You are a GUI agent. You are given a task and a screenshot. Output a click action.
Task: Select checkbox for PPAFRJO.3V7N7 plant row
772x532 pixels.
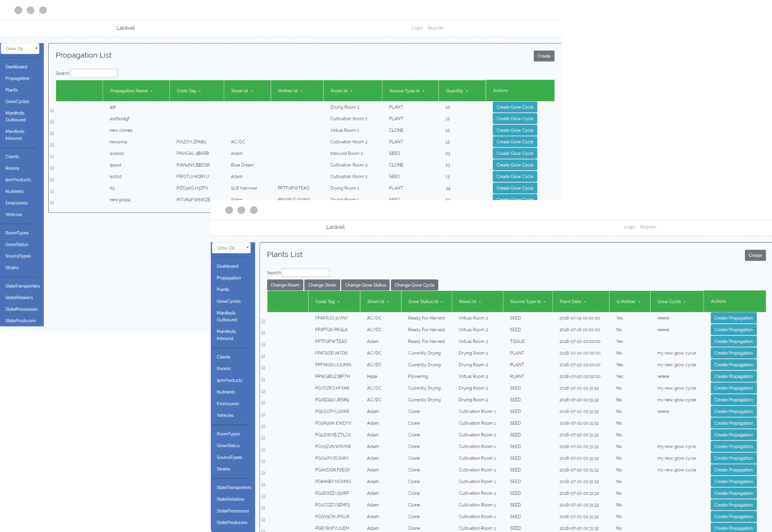[263, 321]
